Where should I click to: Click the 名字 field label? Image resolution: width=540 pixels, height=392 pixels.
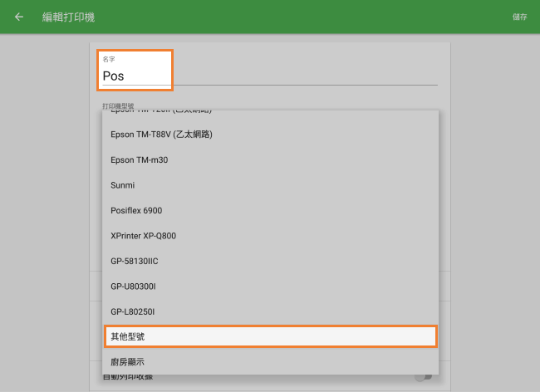(x=109, y=60)
